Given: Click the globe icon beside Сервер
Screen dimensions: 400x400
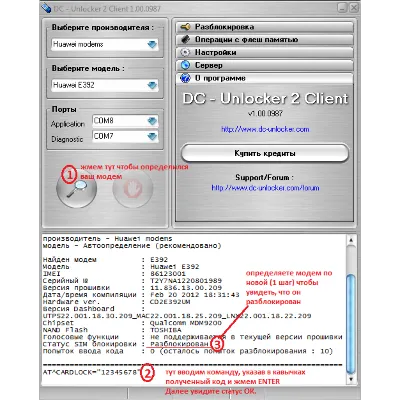Looking at the screenshot, I should pyautogui.click(x=185, y=65).
